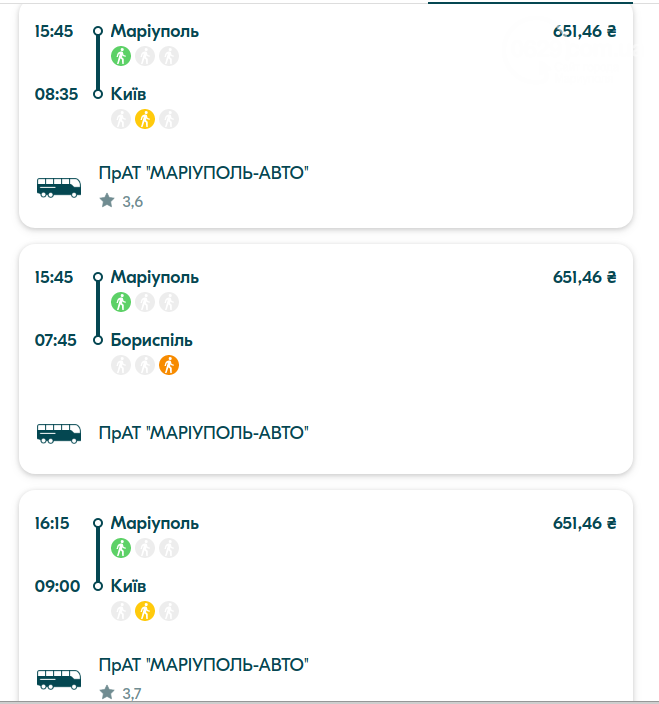Click green walker icon under 16:15 Маріуполь
The image size is (659, 704).
pyautogui.click(x=121, y=548)
